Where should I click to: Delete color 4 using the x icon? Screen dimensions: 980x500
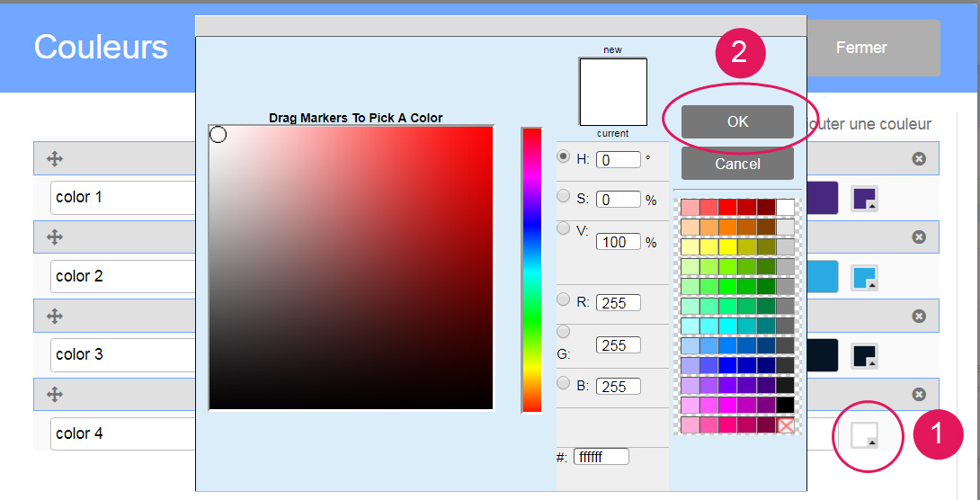(x=919, y=395)
